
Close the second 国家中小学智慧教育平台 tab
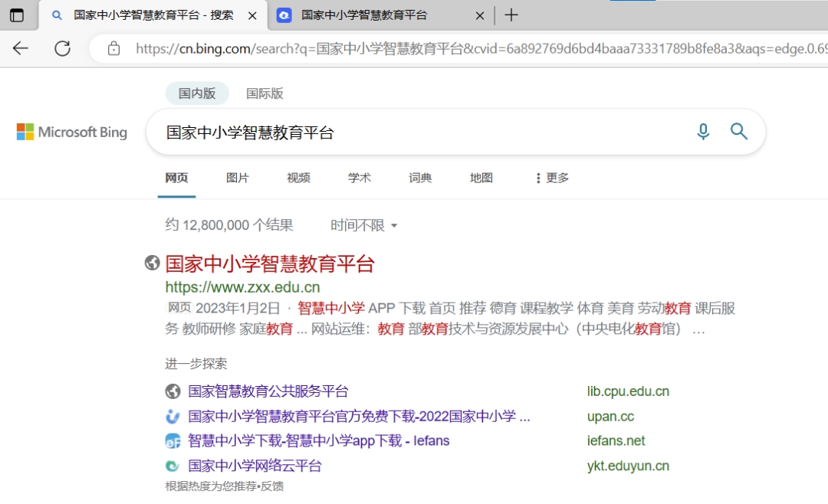(479, 16)
